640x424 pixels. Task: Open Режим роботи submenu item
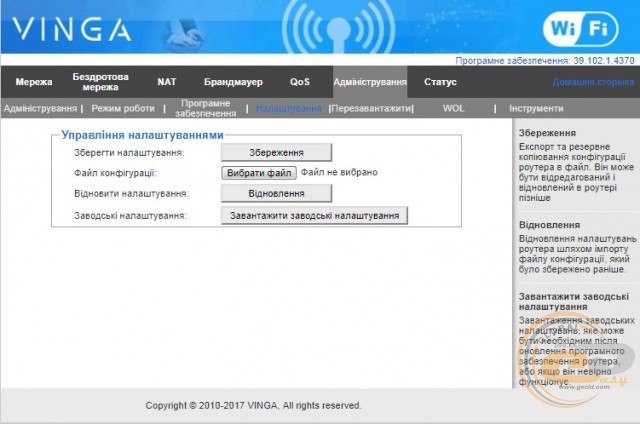coord(123,108)
